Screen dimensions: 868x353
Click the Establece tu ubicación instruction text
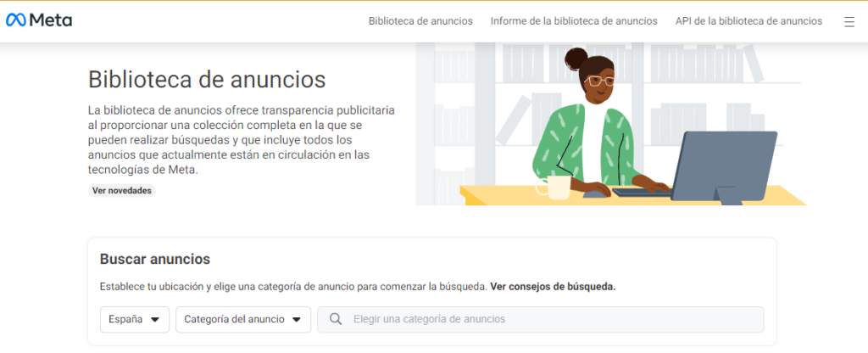click(293, 287)
